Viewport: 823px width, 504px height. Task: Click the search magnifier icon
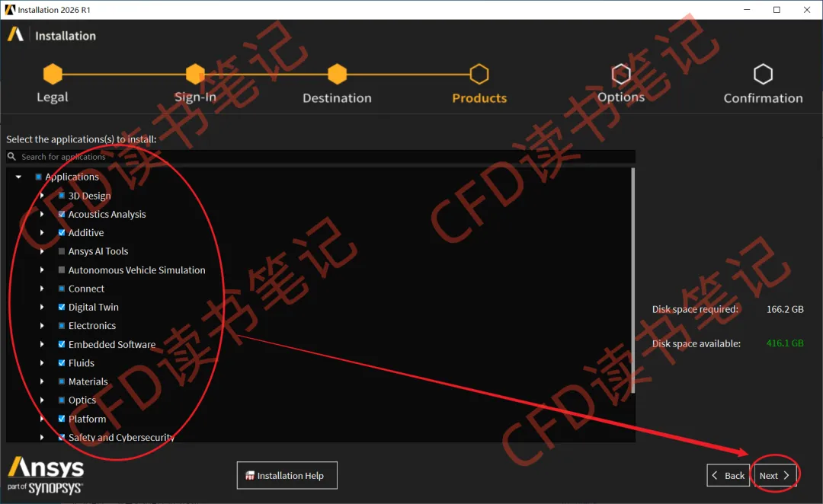pyautogui.click(x=11, y=156)
